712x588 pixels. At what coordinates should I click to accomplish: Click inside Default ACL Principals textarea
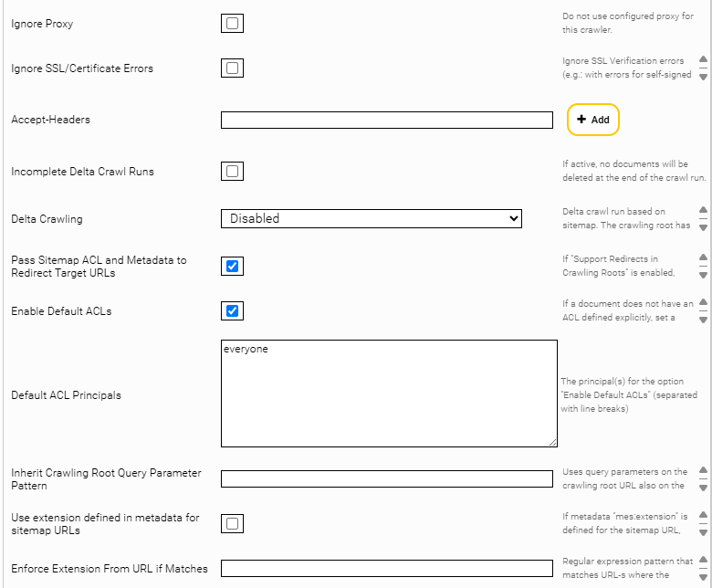(389, 394)
